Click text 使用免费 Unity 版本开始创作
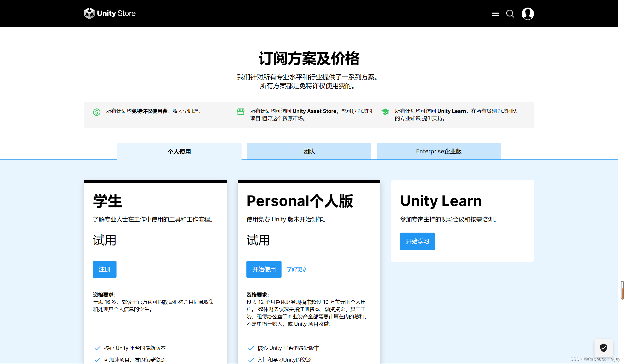This screenshot has width=624, height=364. [x=286, y=219]
